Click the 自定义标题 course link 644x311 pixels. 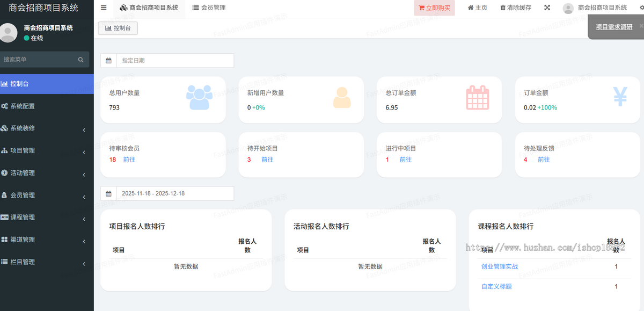(x=497, y=286)
